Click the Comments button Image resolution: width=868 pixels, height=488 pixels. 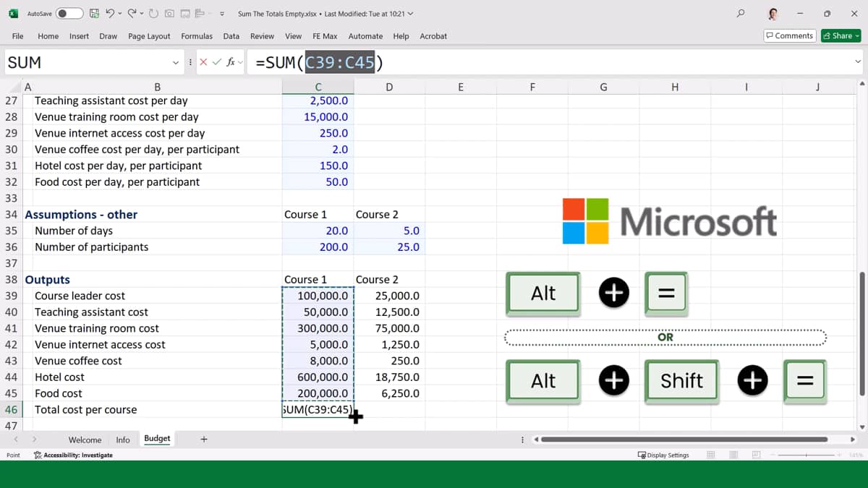click(x=790, y=35)
